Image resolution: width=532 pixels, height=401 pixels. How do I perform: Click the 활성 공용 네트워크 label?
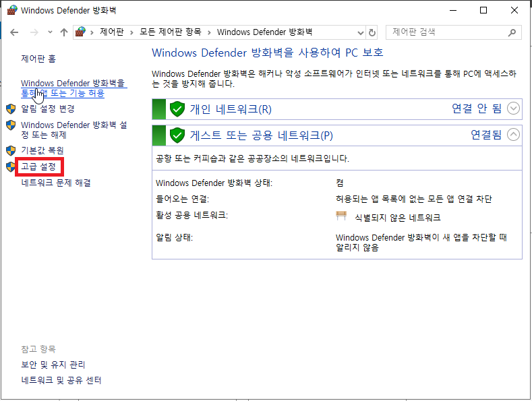(x=191, y=215)
